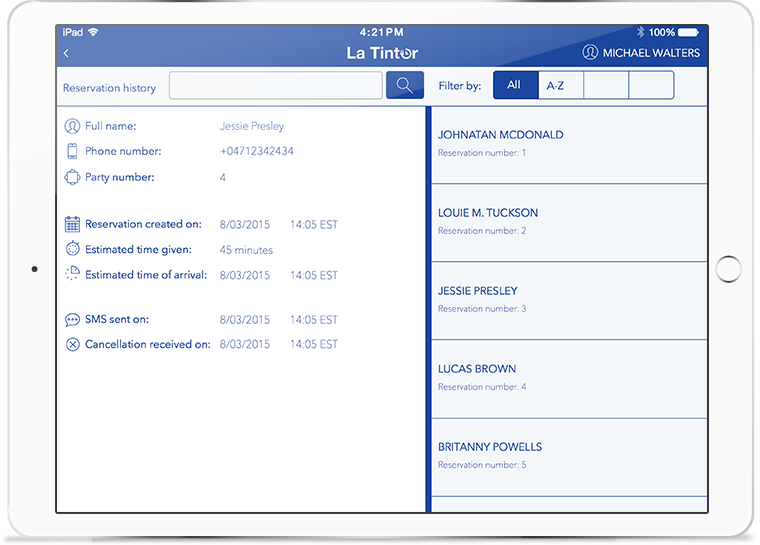The width and height of the screenshot is (760, 545).
Task: Select Louie M. Tuckson reservation entry
Action: [x=566, y=222]
